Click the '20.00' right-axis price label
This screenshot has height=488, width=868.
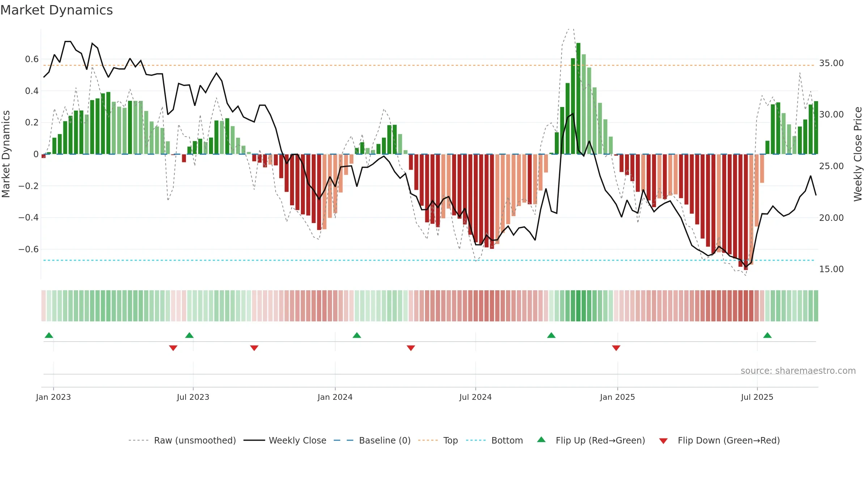pos(831,218)
